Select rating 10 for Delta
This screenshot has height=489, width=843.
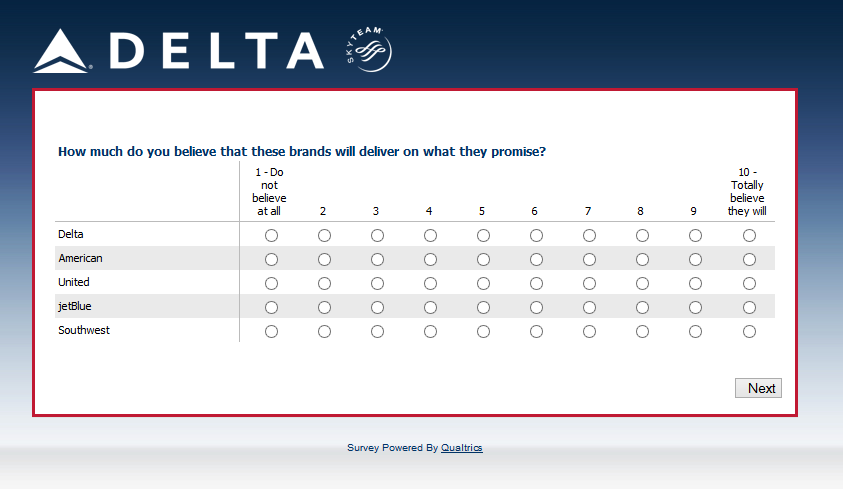pyautogui.click(x=749, y=236)
